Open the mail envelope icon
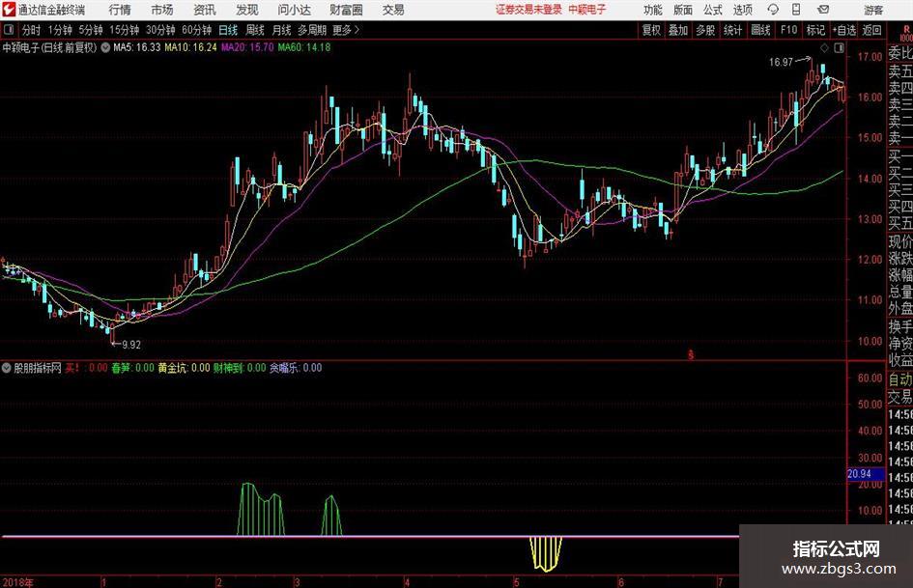 point(823,10)
